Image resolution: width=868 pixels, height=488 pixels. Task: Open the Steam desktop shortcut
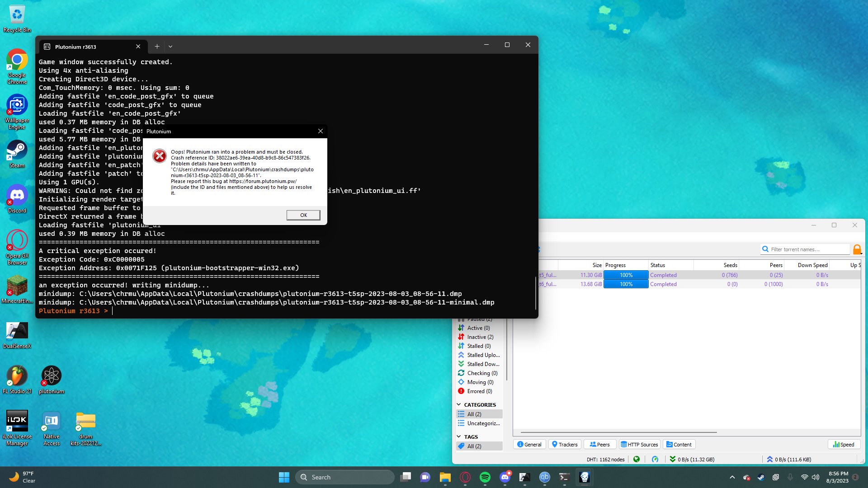pyautogui.click(x=17, y=154)
